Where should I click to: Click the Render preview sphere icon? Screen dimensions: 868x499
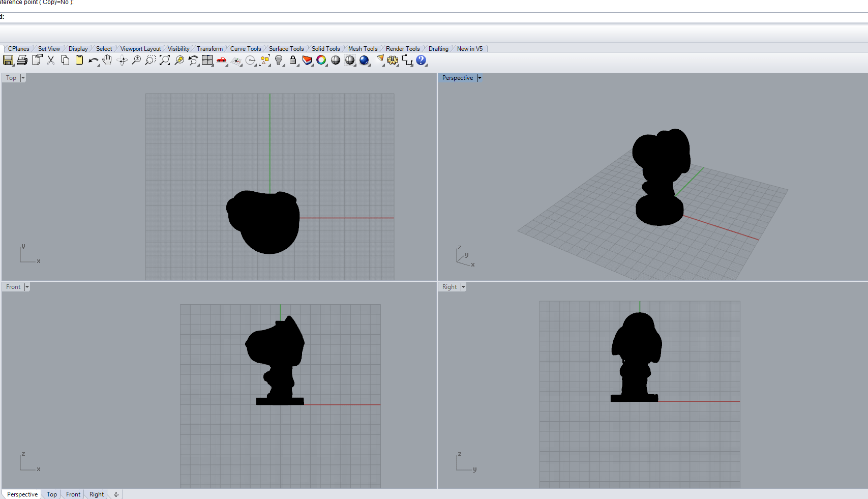350,60
